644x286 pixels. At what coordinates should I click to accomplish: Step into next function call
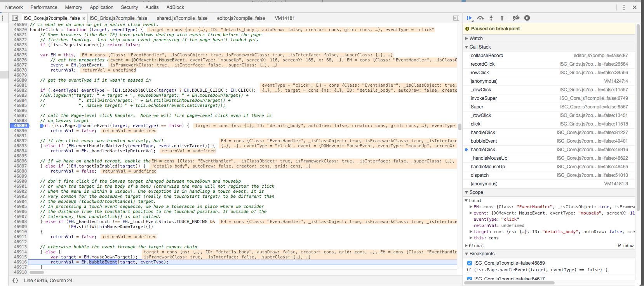tap(491, 18)
